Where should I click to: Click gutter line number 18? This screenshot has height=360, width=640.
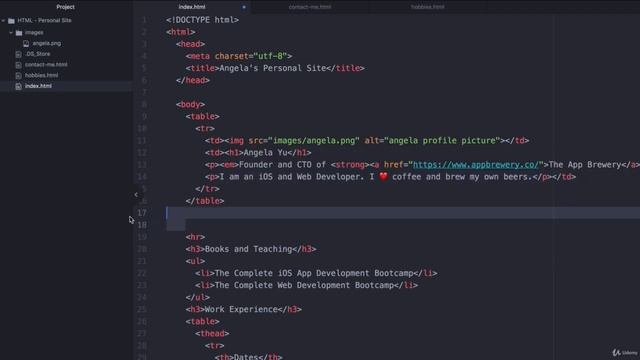142,225
